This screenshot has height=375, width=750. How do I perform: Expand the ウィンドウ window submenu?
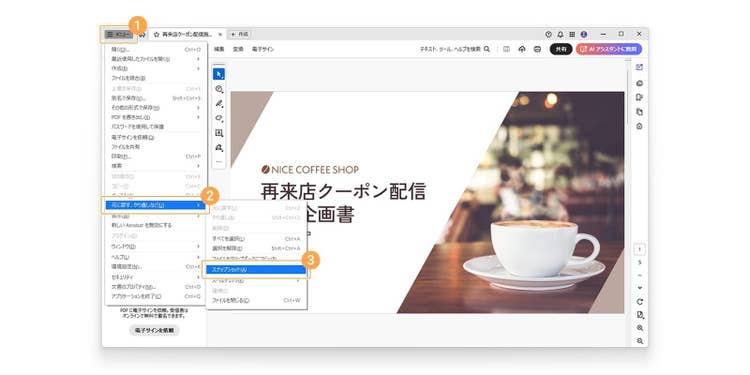click(x=155, y=246)
